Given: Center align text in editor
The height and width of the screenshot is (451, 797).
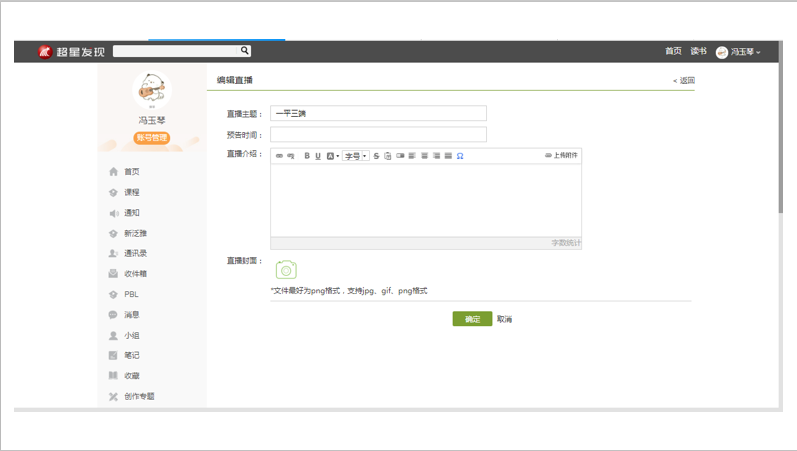Looking at the screenshot, I should (x=424, y=156).
